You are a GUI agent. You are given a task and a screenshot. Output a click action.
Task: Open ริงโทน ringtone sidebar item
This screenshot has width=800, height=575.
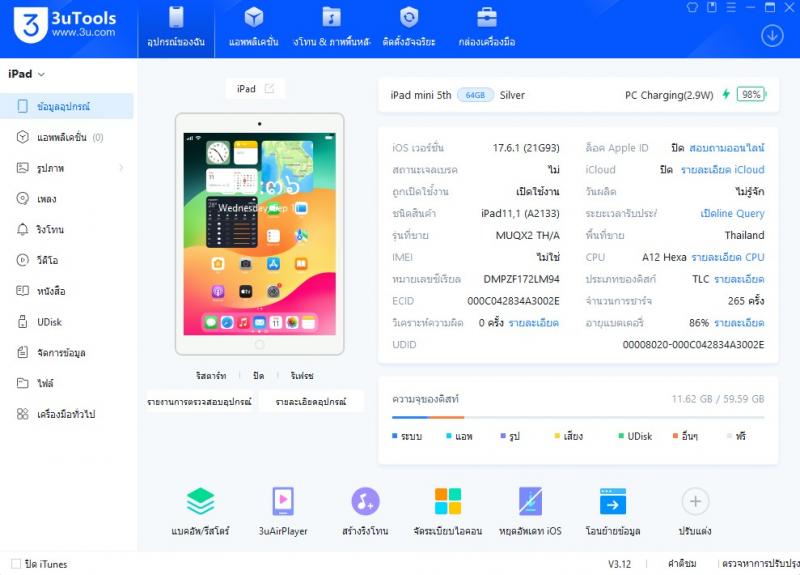click(x=67, y=229)
